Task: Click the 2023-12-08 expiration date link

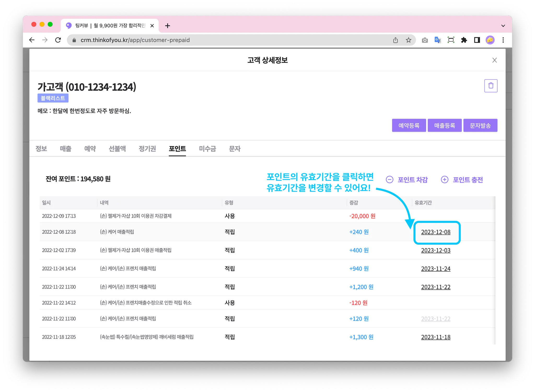Action: tap(435, 232)
